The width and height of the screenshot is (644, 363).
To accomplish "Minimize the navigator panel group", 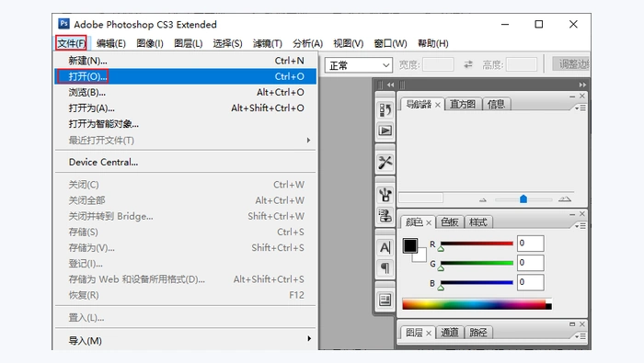I will point(572,96).
